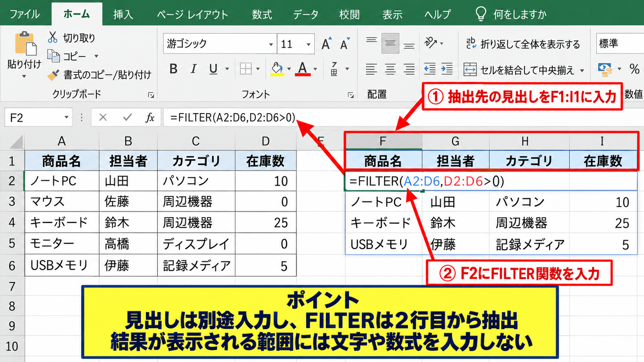Viewport: 644px width, 362px height.
Task: Switch to the 校閲 tab
Action: pyautogui.click(x=349, y=14)
